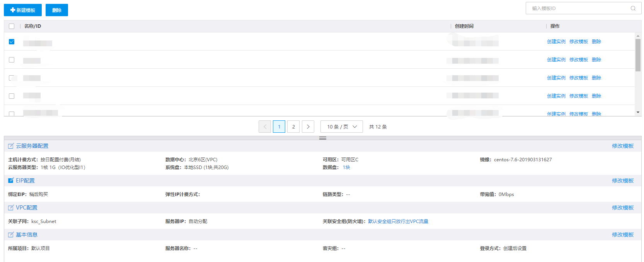Click the edit icon beside EIP配置
This screenshot has height=262, width=644.
point(11,181)
